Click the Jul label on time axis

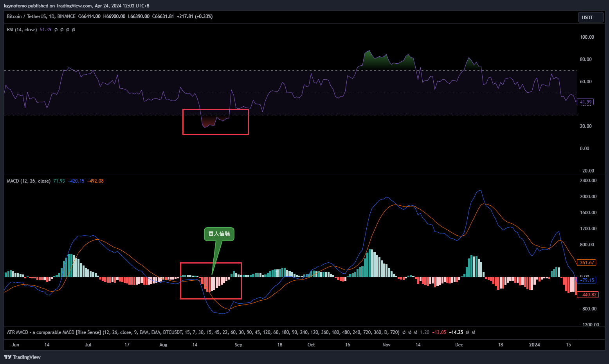(x=88, y=345)
